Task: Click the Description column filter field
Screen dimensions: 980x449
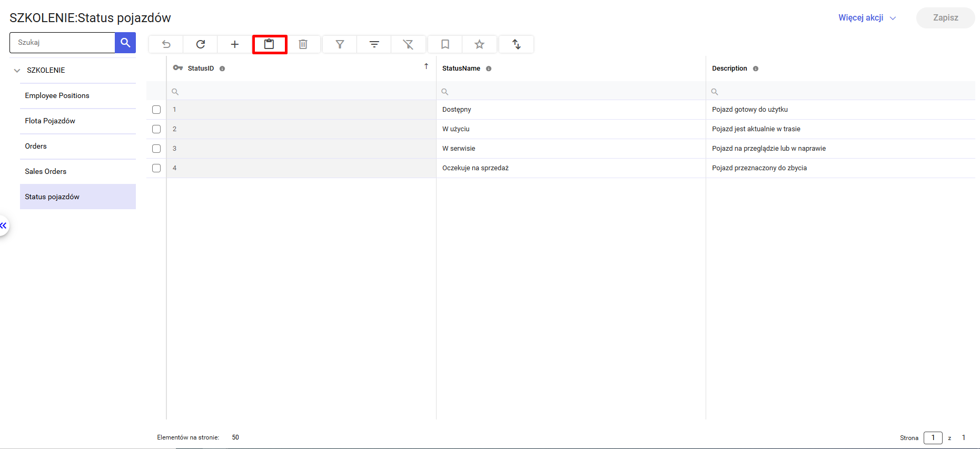Action: click(840, 92)
